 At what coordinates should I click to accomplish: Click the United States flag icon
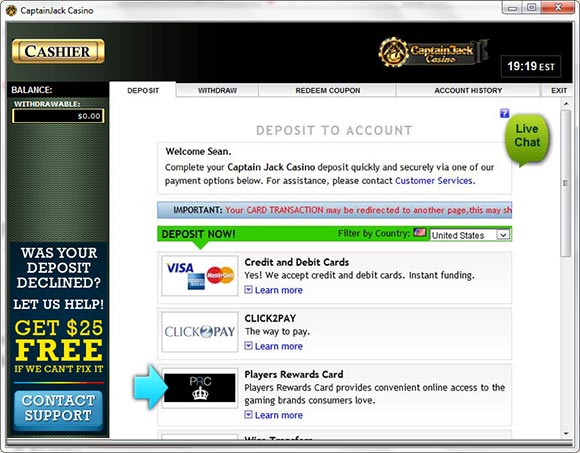(x=420, y=233)
